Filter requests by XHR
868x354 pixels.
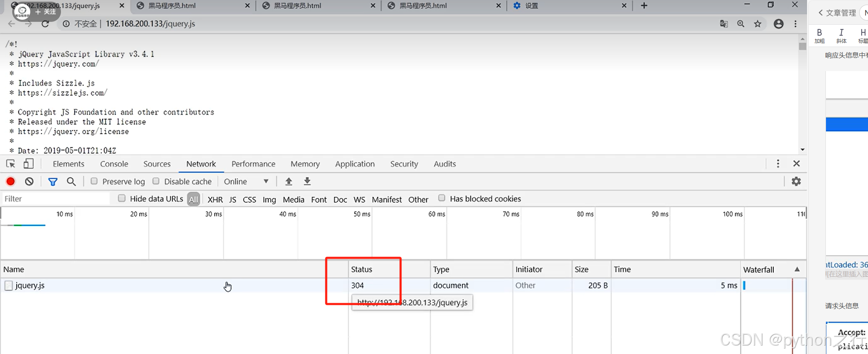[x=215, y=199]
